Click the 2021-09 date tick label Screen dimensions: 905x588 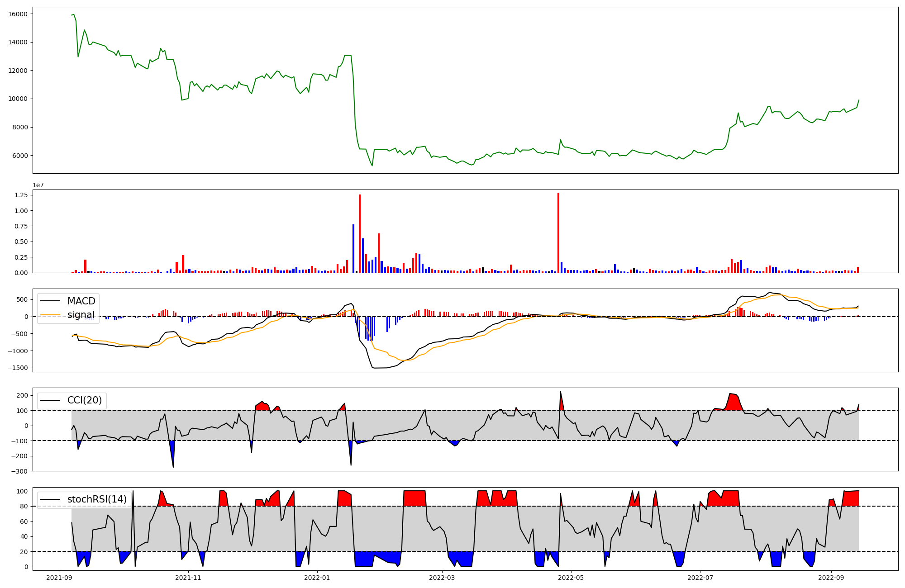coord(59,577)
